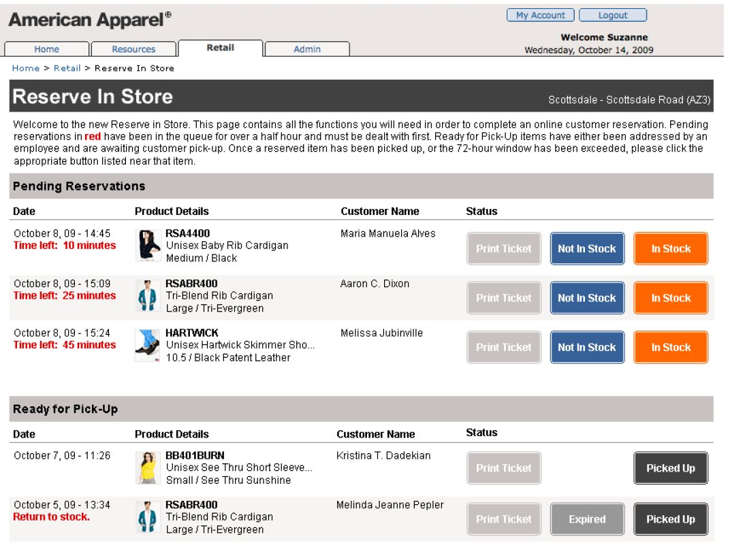The image size is (730, 560).
Task: Click the 'Welcome Suzanne' greeting
Action: click(x=604, y=37)
